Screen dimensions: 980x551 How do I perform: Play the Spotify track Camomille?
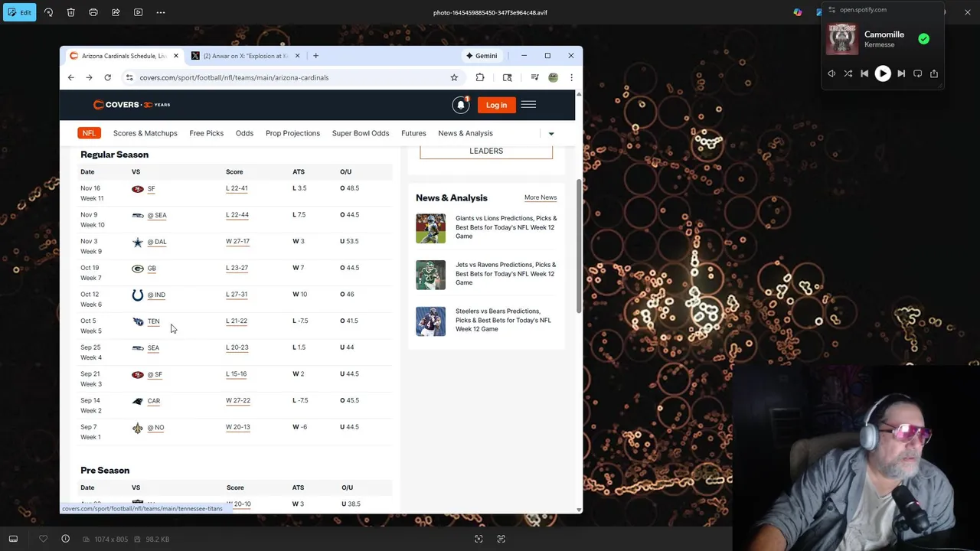883,73
